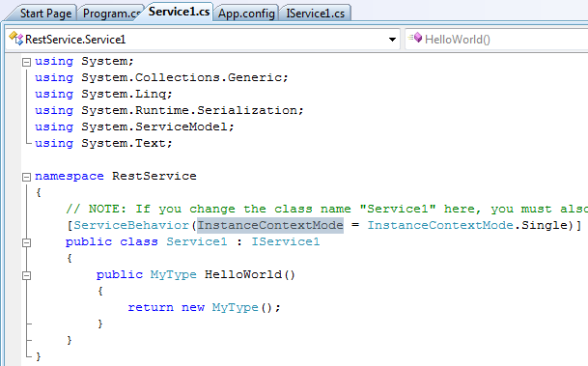Switch to the IService1.cs tab
Screen dimensions: 588x366
click(316, 14)
